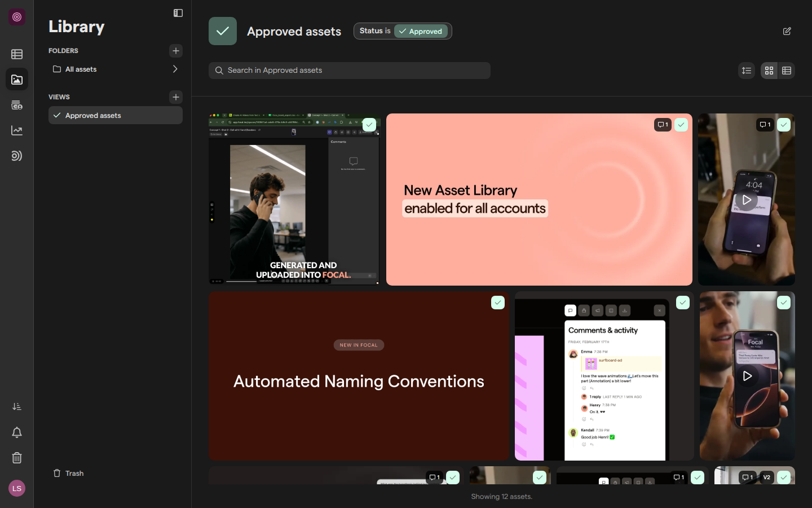Open comments on first bottom-row asset
The height and width of the screenshot is (508, 812).
434,478
